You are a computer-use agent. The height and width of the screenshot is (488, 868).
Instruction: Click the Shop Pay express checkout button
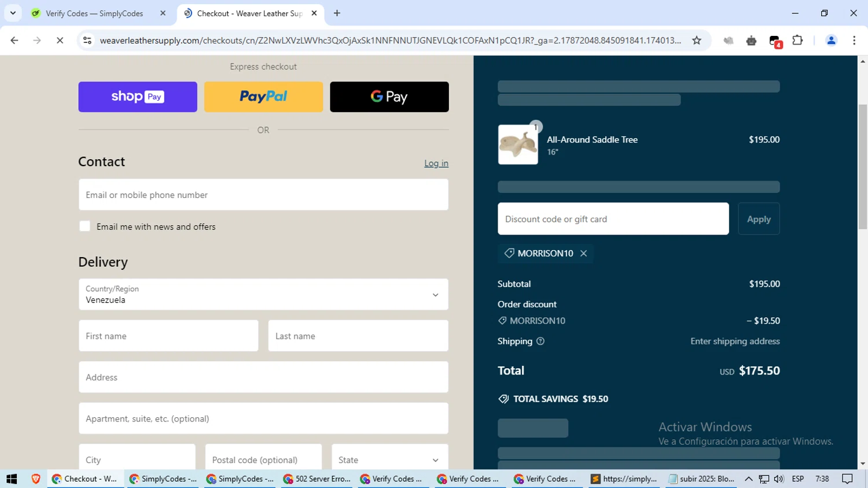pos(138,97)
